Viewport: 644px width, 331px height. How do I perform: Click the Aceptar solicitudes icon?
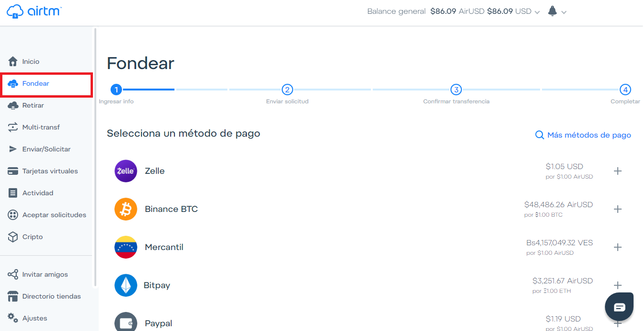[x=13, y=215]
